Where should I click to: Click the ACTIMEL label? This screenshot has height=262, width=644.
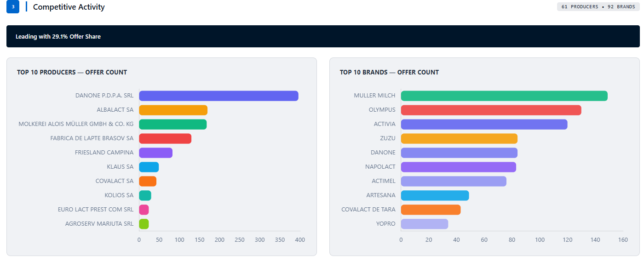click(x=384, y=181)
